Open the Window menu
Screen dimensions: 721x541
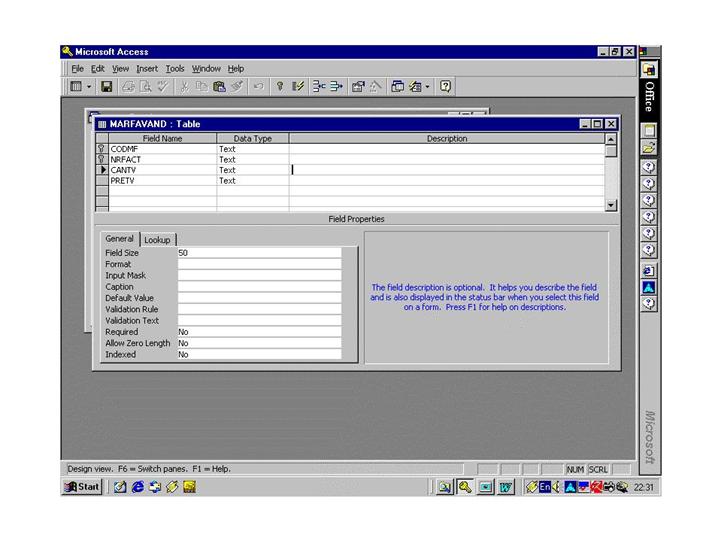coord(206,69)
